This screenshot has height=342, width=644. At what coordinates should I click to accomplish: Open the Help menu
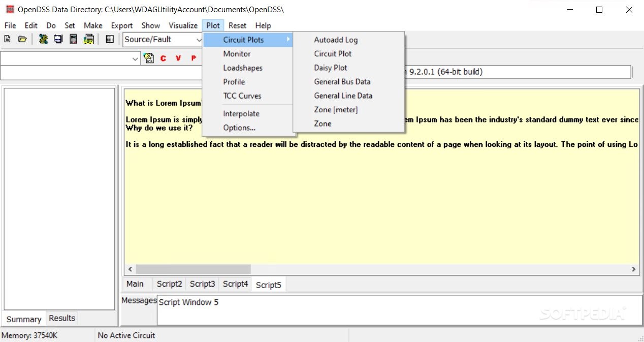tap(263, 25)
